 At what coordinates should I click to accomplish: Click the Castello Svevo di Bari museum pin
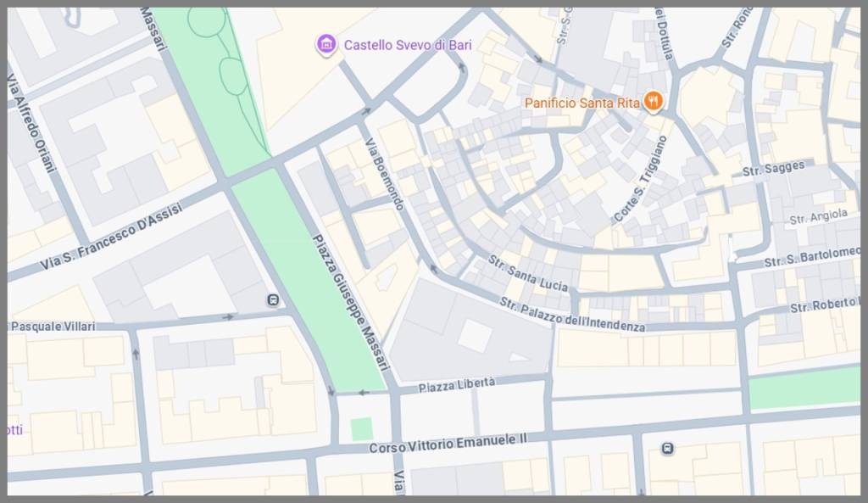click(326, 44)
